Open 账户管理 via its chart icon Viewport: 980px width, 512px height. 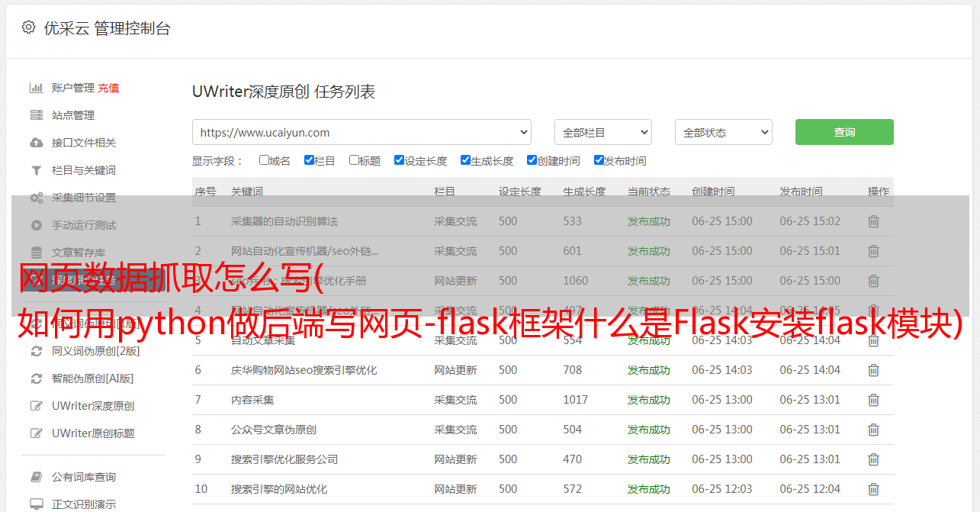tap(36, 88)
